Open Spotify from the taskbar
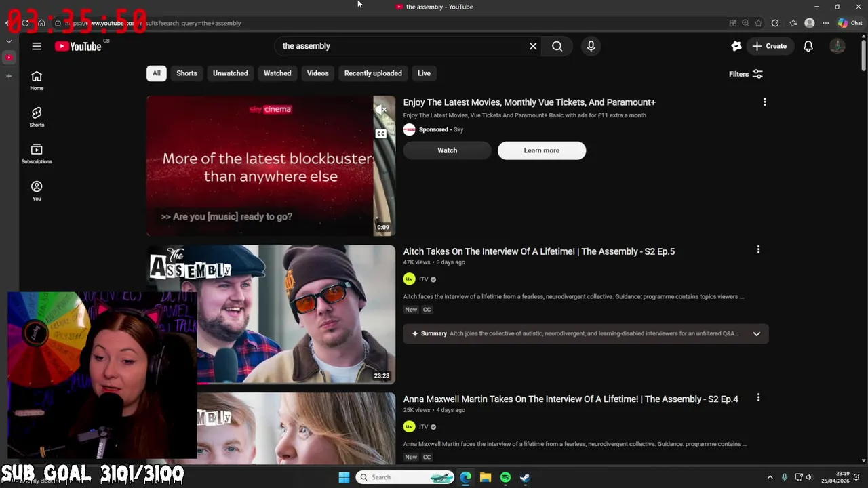The image size is (868, 488). point(505,477)
